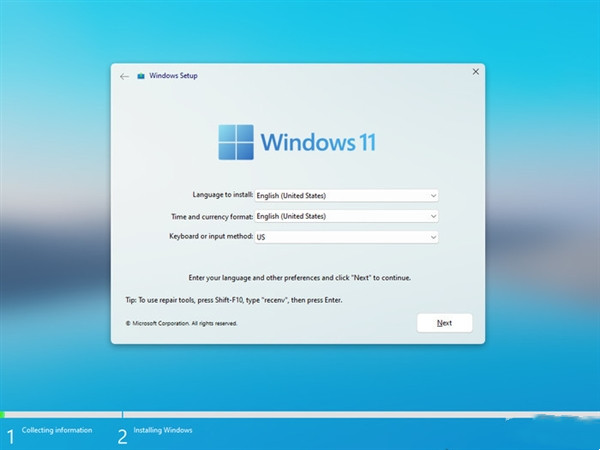Go back with the arrow icon
The height and width of the screenshot is (450, 600).
point(124,77)
